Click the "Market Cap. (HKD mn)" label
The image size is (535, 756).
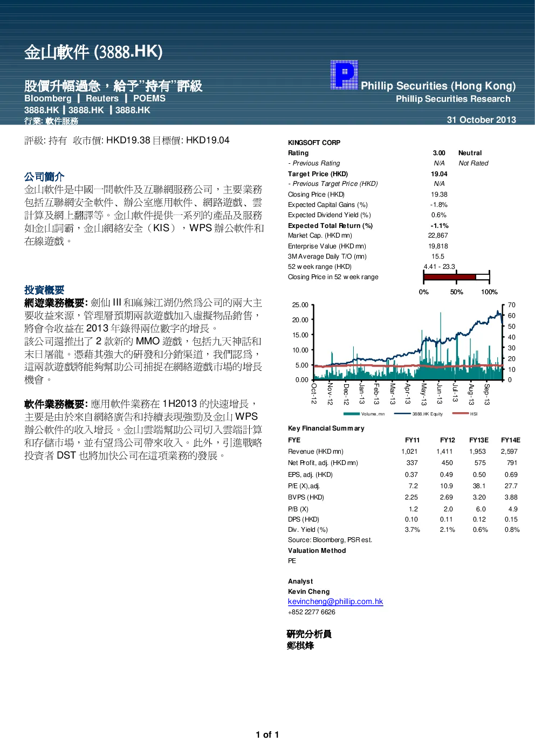click(x=320, y=235)
